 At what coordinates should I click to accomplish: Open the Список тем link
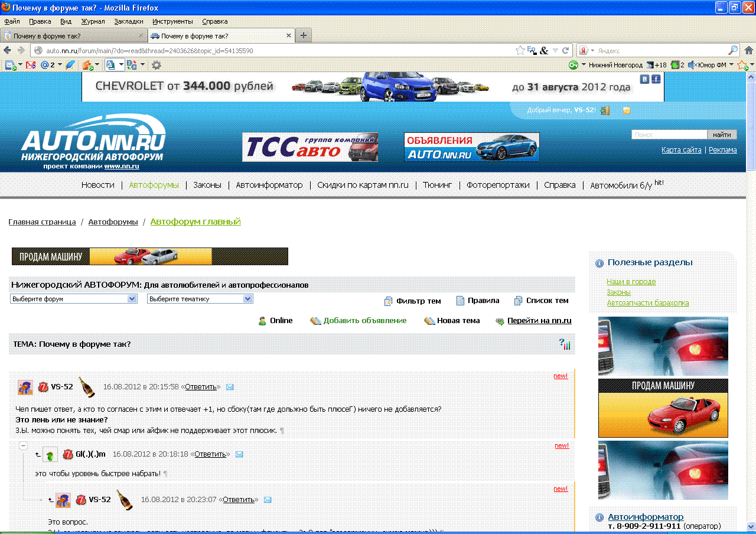[x=548, y=301]
